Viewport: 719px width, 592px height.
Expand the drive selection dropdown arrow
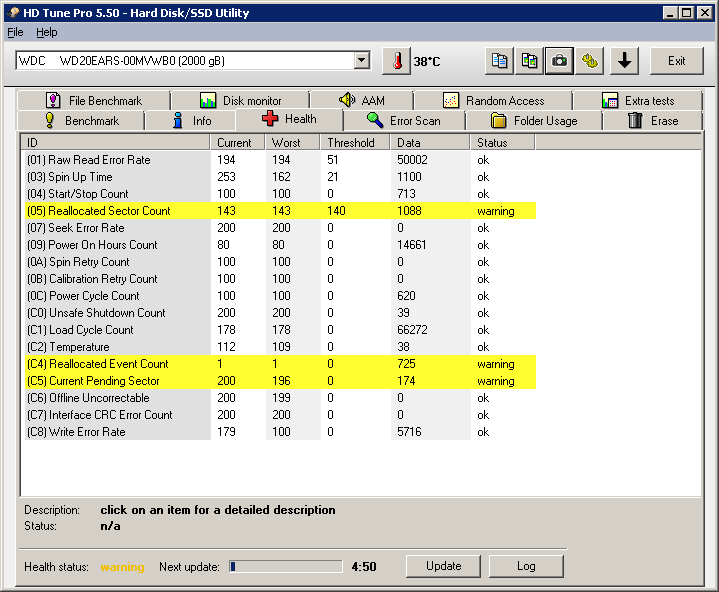tap(362, 61)
